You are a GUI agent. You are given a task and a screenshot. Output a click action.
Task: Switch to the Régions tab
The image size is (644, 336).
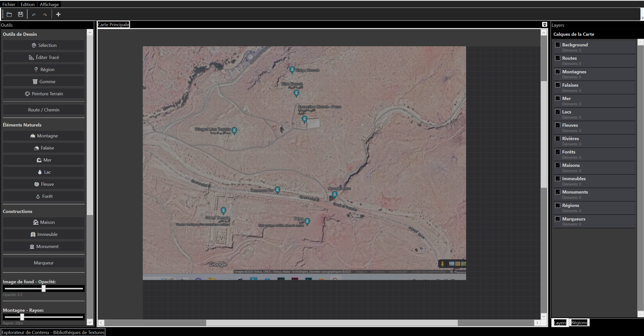point(579,322)
